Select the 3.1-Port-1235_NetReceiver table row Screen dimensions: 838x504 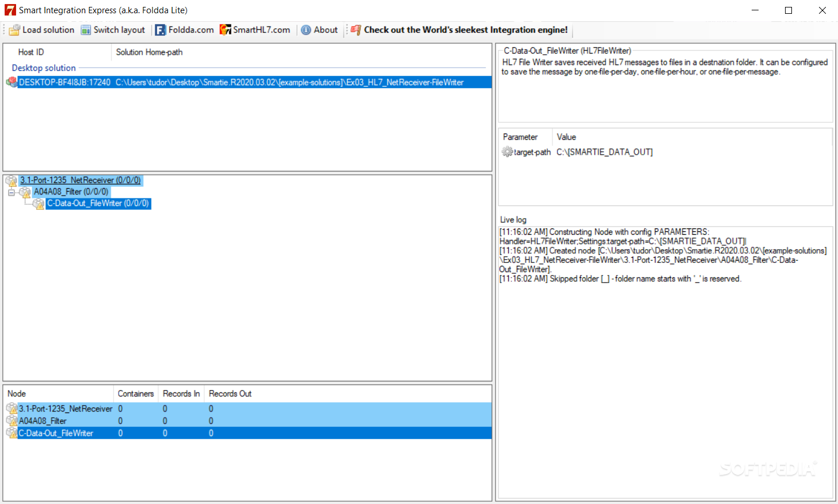(x=248, y=408)
